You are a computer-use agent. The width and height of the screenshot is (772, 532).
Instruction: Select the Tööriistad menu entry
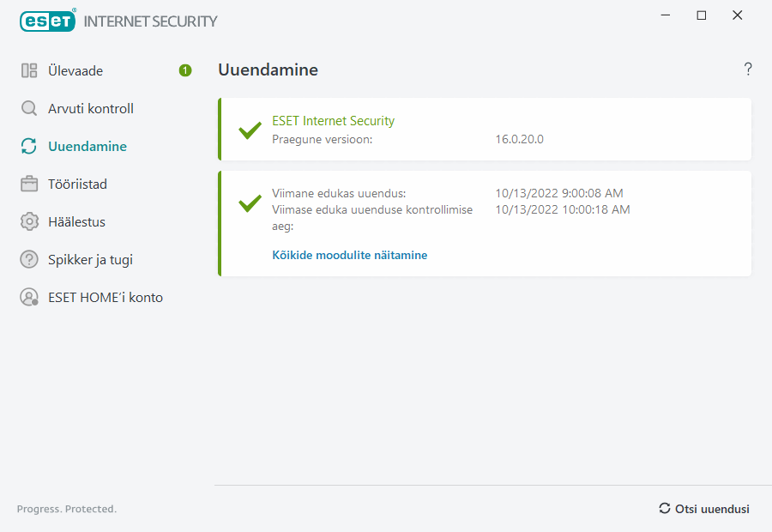77,184
